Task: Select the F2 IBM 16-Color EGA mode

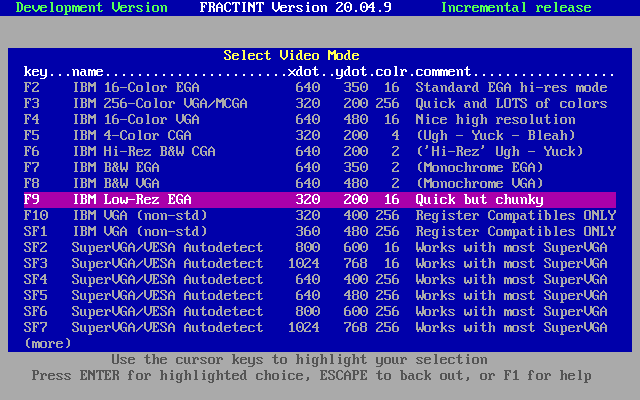Action: (x=320, y=88)
